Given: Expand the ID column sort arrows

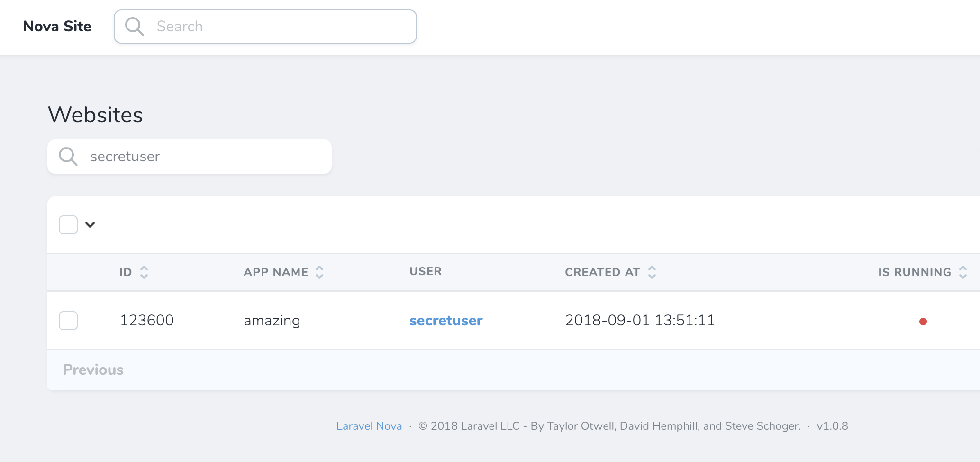Looking at the screenshot, I should (144, 272).
